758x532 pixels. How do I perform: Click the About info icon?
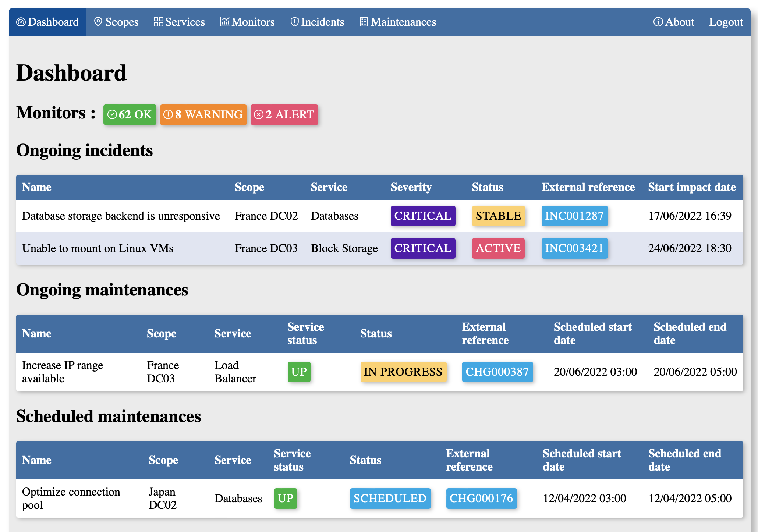(x=658, y=22)
